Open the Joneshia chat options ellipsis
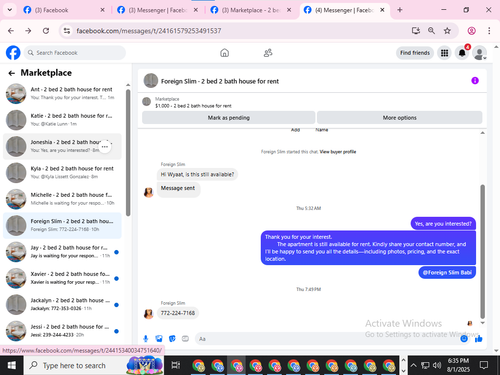500x375 pixels. click(x=105, y=147)
